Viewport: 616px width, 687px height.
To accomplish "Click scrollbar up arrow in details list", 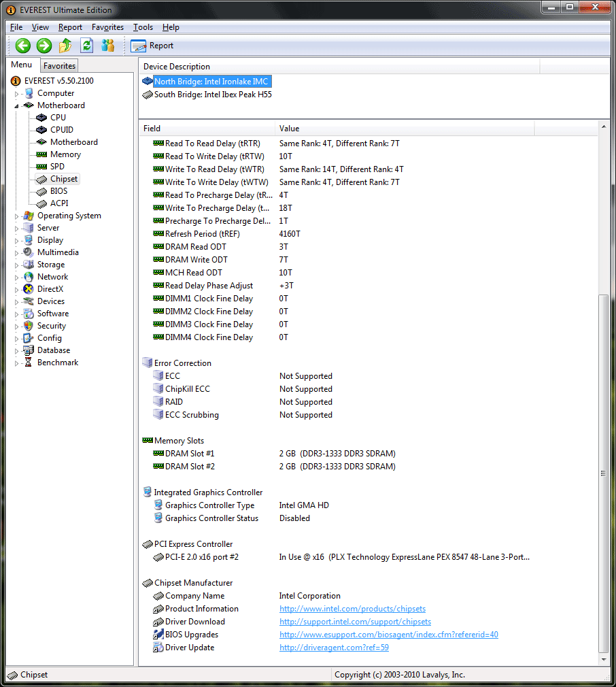I will click(x=604, y=127).
